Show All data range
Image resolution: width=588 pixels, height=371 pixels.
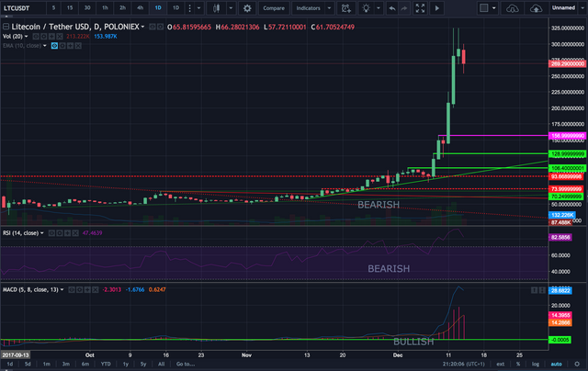pyautogui.click(x=162, y=364)
